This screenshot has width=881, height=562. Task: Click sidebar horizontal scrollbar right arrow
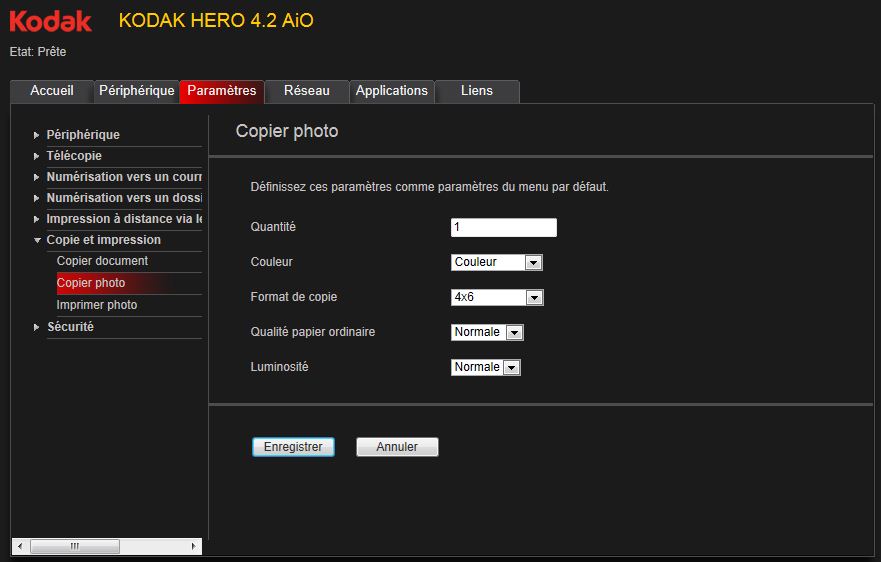point(193,547)
